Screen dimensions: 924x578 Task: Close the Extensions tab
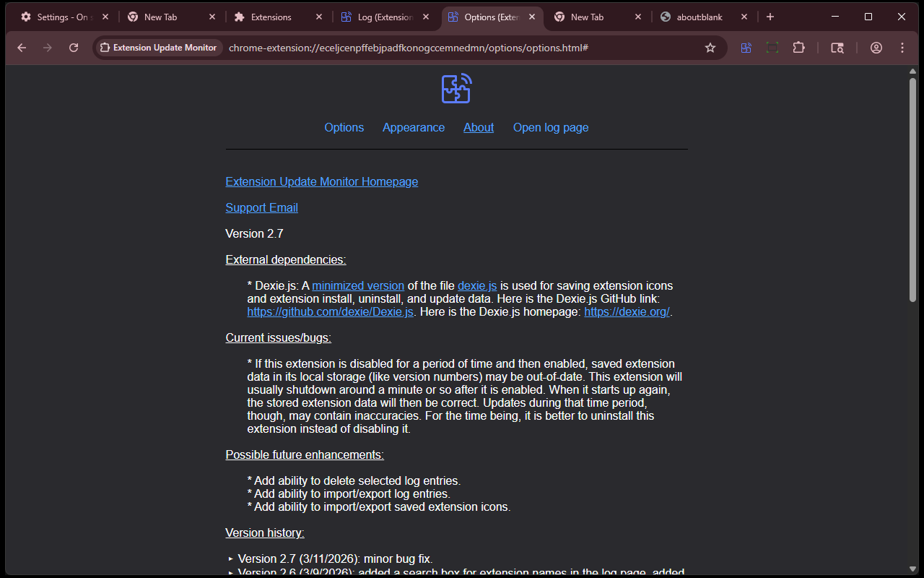[x=319, y=17]
